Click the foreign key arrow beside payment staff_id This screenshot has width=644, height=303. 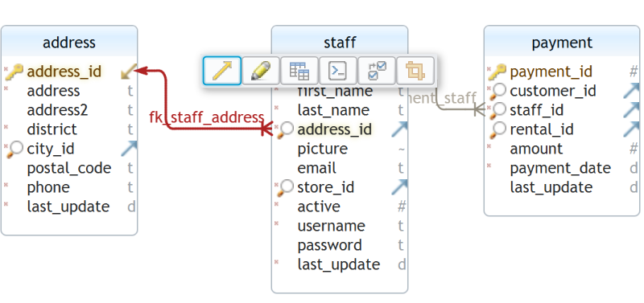pos(631,110)
